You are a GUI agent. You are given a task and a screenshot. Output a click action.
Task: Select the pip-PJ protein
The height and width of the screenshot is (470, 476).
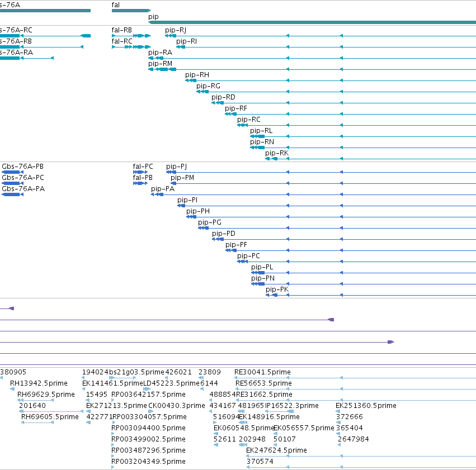(x=321, y=172)
